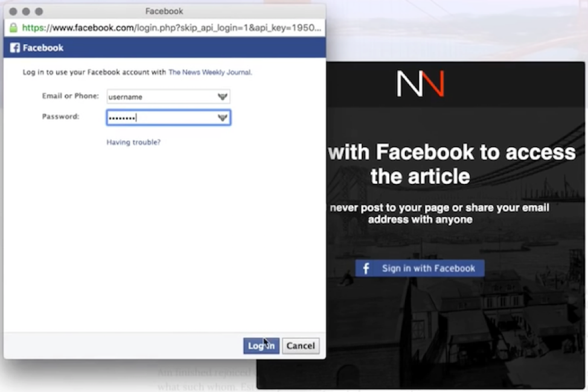Cancel the Facebook login dialog
Screen dimensions: 588x392
click(301, 346)
